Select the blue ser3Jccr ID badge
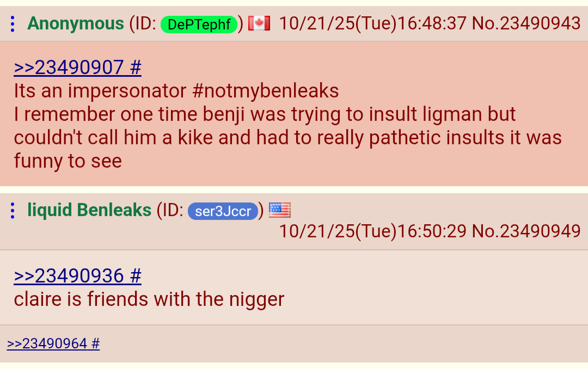The image size is (588, 369). tap(223, 211)
